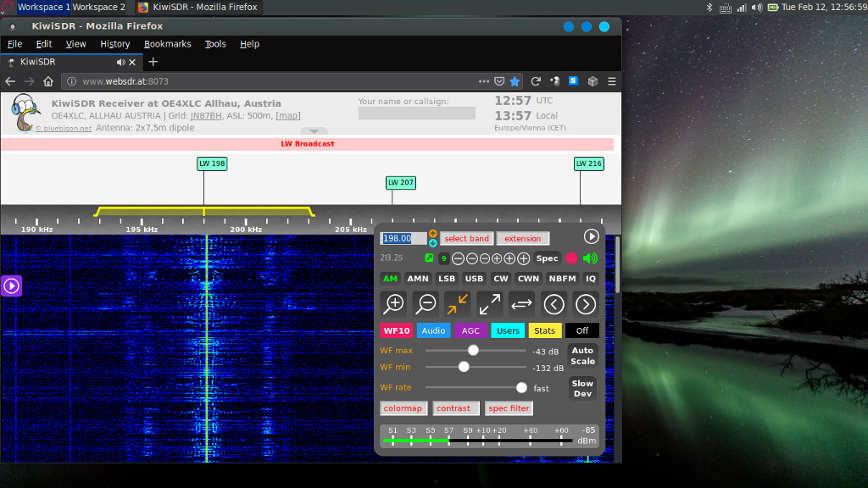
Task: Click the WF rate slider handle
Action: [x=521, y=388]
